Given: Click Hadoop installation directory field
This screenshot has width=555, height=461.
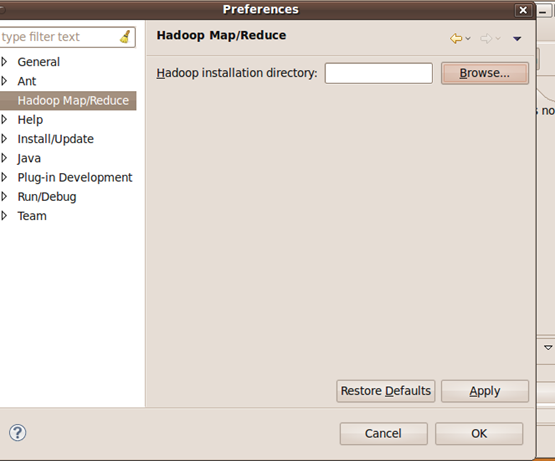Looking at the screenshot, I should pos(379,73).
